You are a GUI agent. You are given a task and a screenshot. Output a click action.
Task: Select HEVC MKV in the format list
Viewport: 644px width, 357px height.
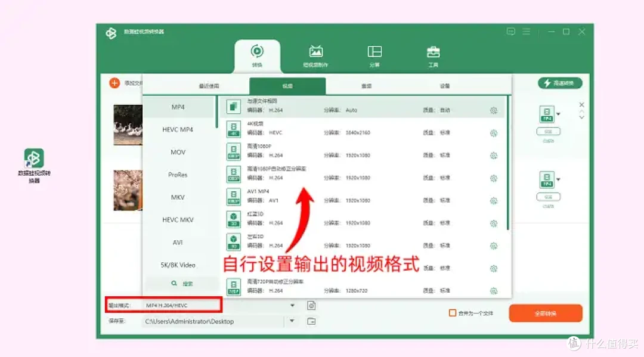tap(178, 220)
